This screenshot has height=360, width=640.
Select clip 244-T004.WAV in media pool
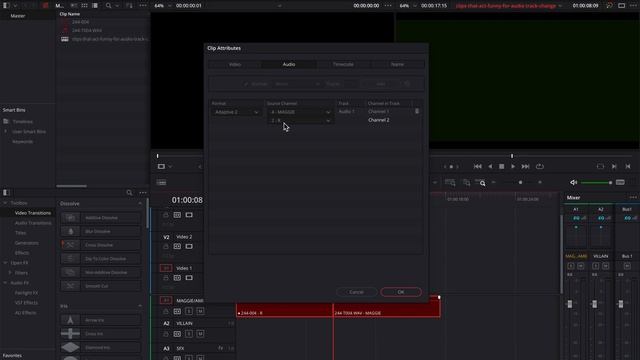click(x=87, y=31)
